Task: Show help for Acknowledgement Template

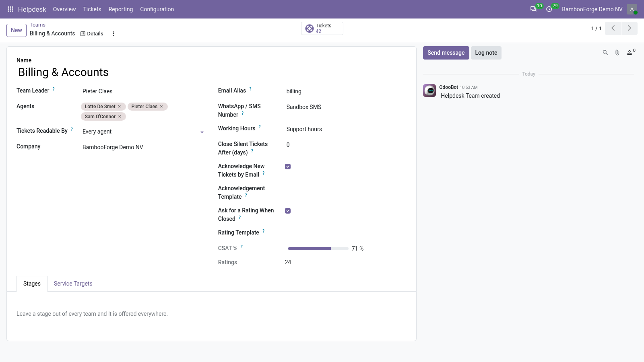Action: (246, 195)
